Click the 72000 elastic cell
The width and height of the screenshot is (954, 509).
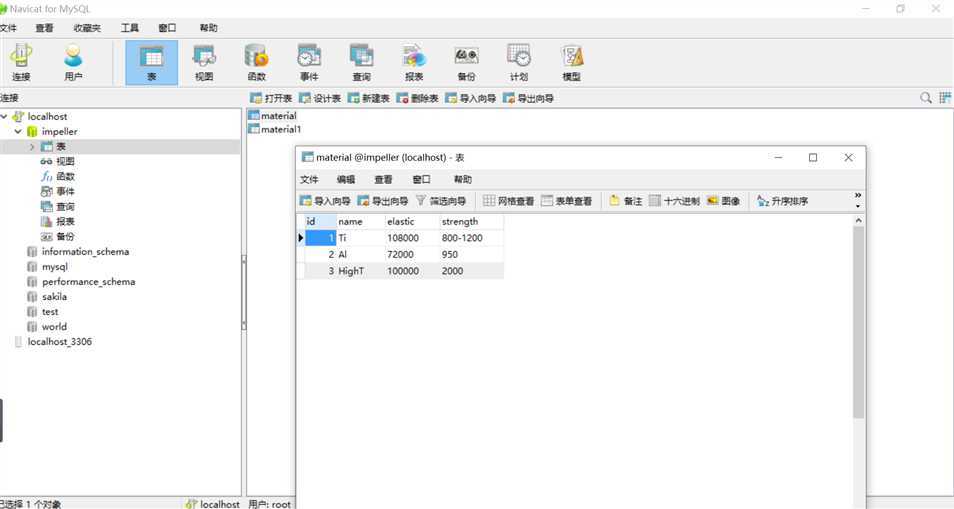tap(412, 254)
